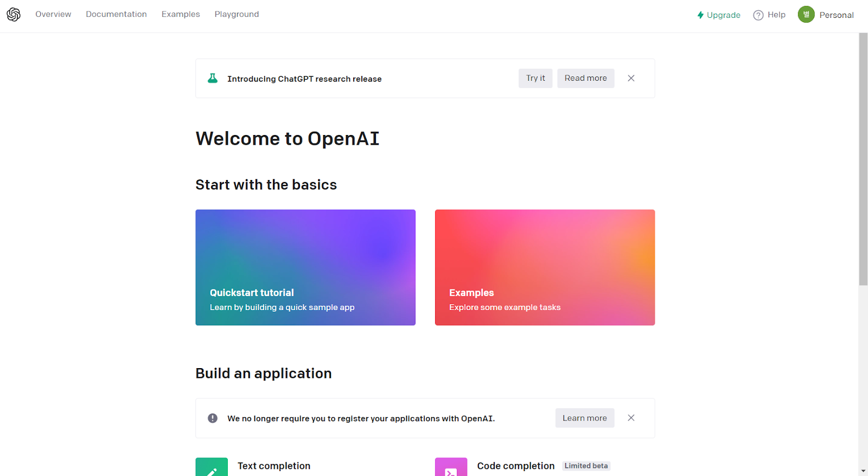
Task: Click the scrollbar down arrow
Action: click(863, 471)
